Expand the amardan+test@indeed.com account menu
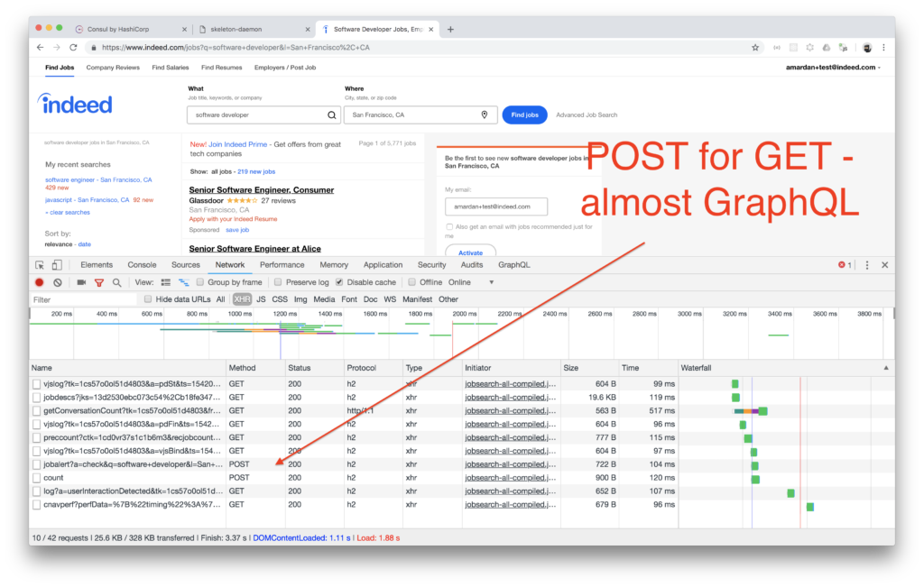This screenshot has width=924, height=587. click(833, 68)
